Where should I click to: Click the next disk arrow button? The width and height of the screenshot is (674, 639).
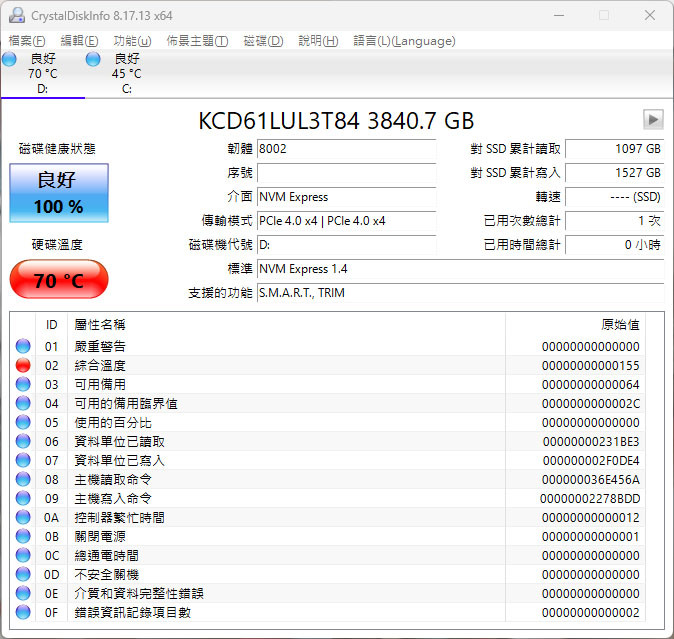click(x=653, y=119)
